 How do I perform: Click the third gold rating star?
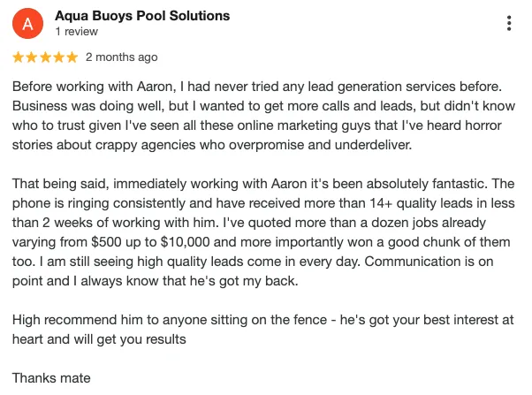coord(45,57)
